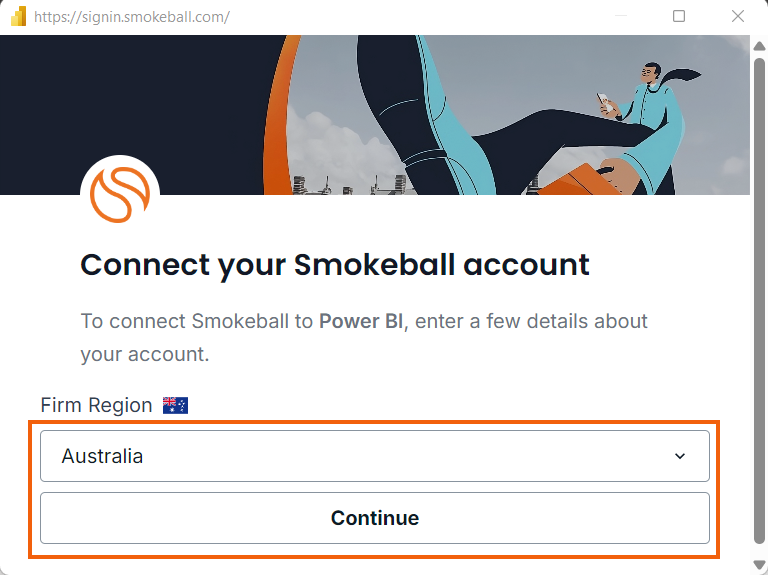Click the Australian flag icon
Viewport: 768px width, 575px height.
click(175, 405)
